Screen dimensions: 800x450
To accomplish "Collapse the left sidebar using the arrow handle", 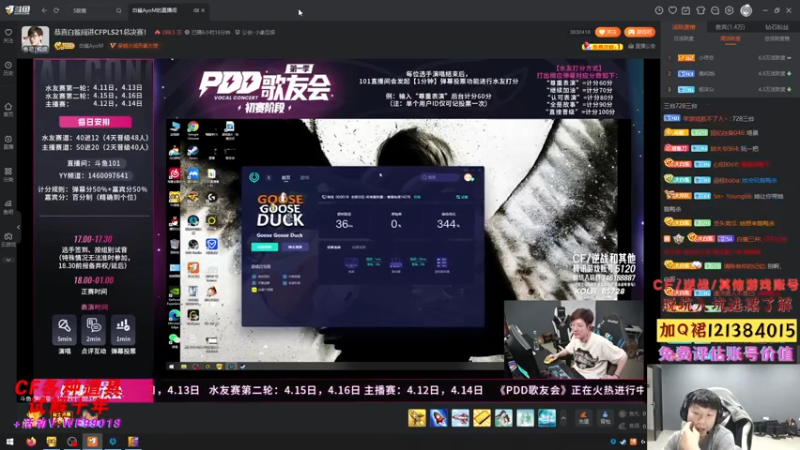I will click(x=18, y=227).
